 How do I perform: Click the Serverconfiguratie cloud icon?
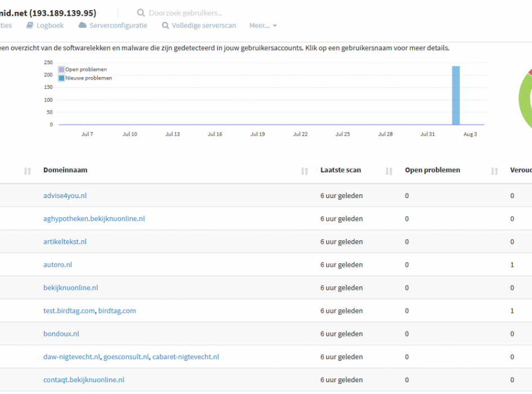tap(83, 25)
